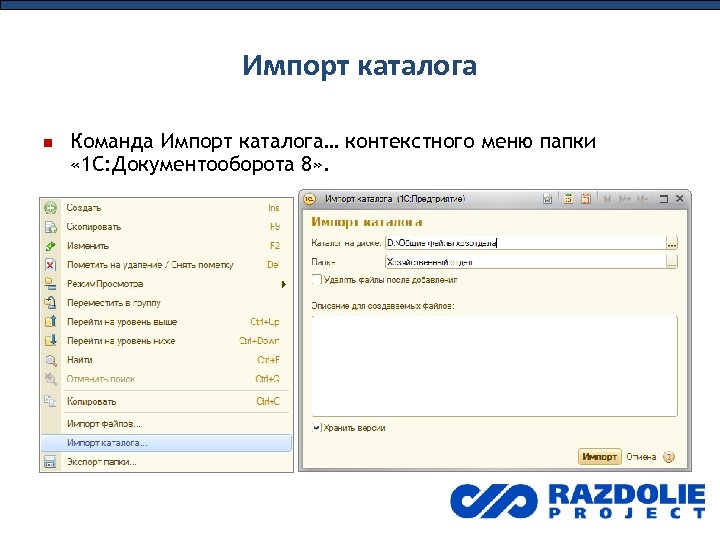Open the Каталог на диске browse button

click(672, 243)
